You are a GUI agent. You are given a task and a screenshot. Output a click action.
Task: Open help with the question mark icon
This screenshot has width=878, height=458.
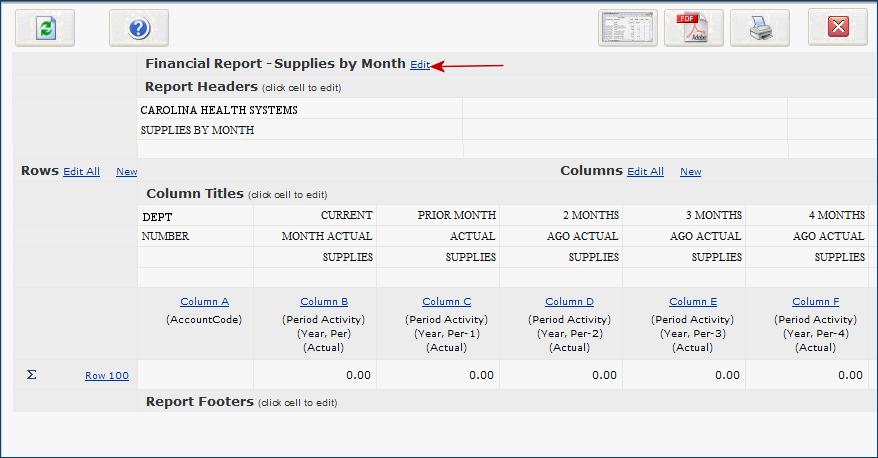(138, 28)
